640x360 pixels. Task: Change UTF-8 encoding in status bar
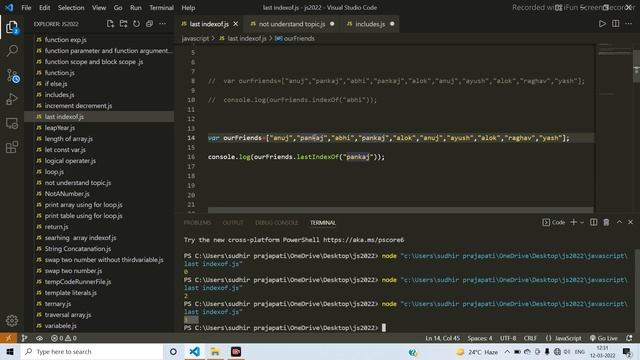tap(508, 338)
